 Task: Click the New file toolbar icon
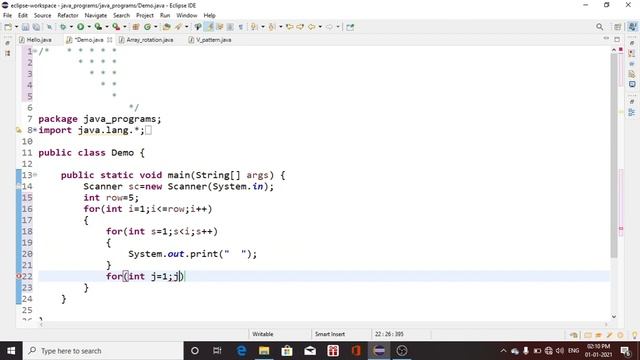pos(8,27)
